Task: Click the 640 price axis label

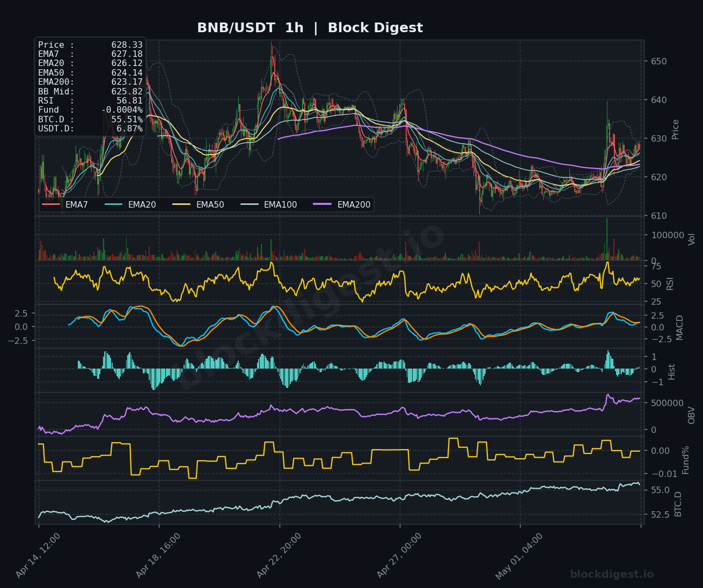Action: click(659, 100)
